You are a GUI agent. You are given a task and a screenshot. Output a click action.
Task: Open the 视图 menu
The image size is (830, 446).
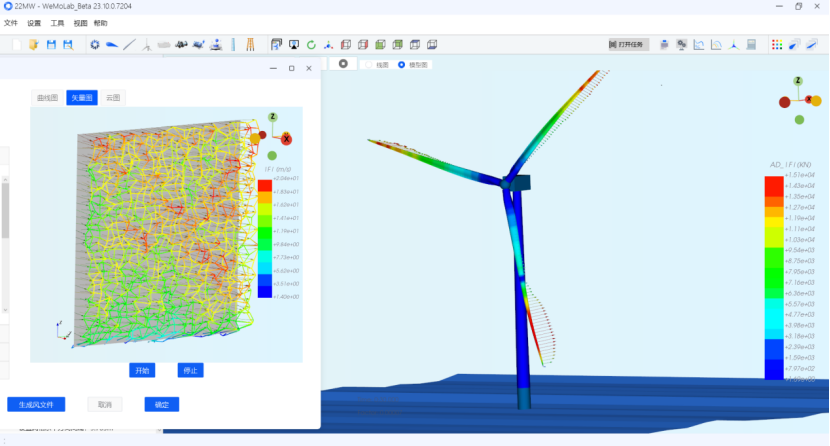pos(80,23)
